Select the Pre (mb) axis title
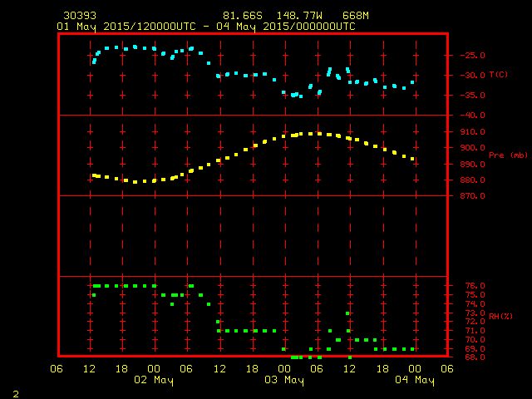Screen dimensions: 532x399 (x=508, y=155)
